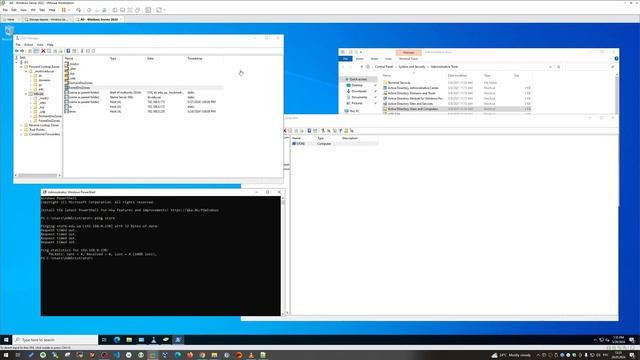Open the Action menu in DNS Manager
This screenshot has height=360, width=640.
28,44
